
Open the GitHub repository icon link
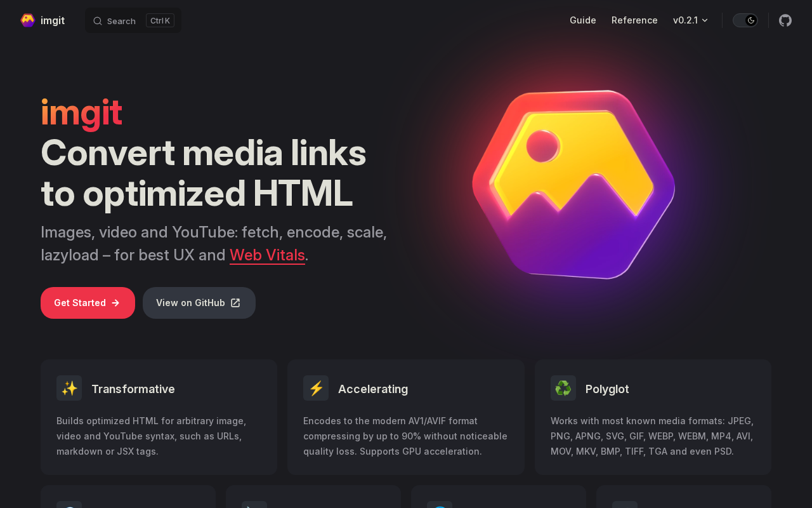pyautogui.click(x=785, y=20)
